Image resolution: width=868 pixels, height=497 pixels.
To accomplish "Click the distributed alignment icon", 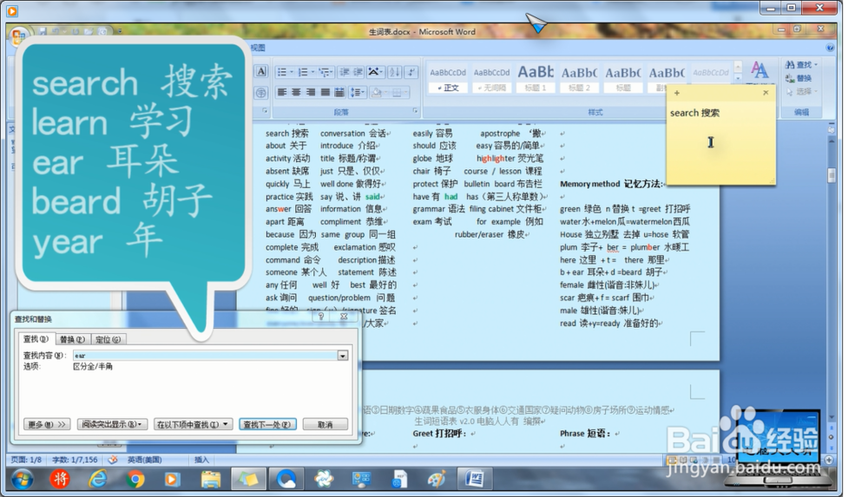I will pos(339,92).
